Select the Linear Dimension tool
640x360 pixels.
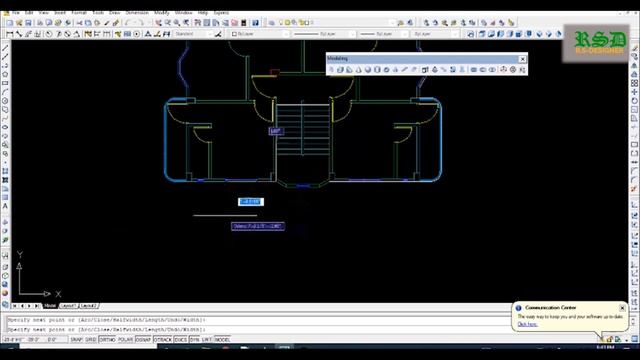pyautogui.click(x=10, y=34)
